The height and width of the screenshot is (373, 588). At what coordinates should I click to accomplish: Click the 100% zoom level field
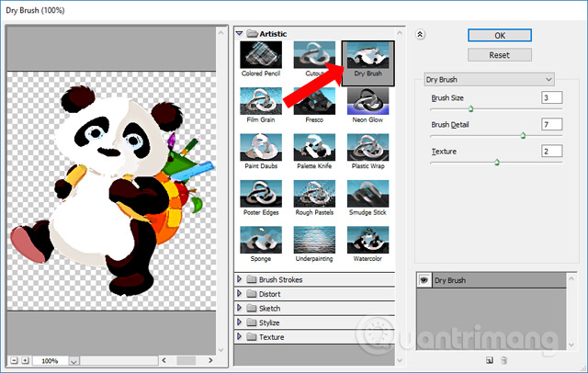coord(50,361)
